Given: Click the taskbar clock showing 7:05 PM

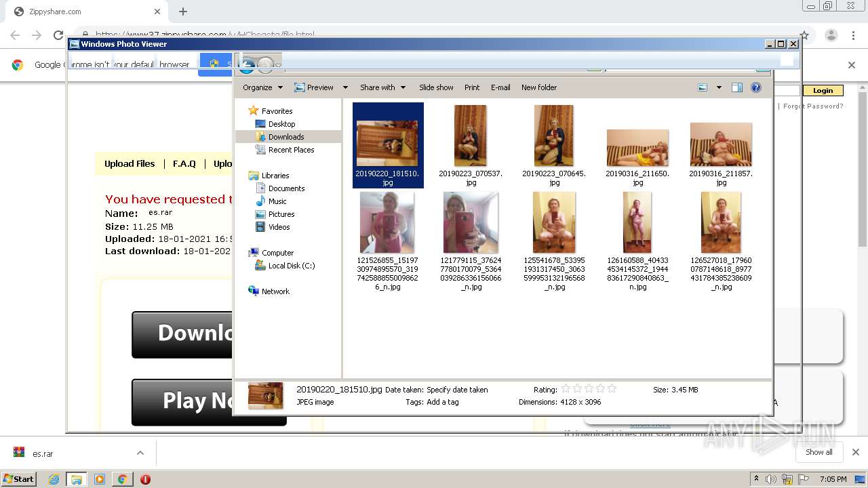Looking at the screenshot, I should coord(833,479).
